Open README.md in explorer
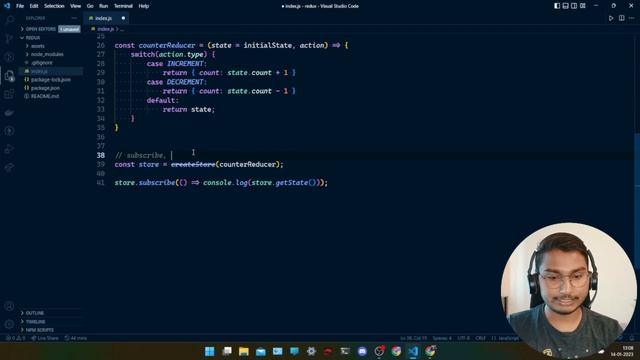Image resolution: width=640 pixels, height=360 pixels. [44, 96]
